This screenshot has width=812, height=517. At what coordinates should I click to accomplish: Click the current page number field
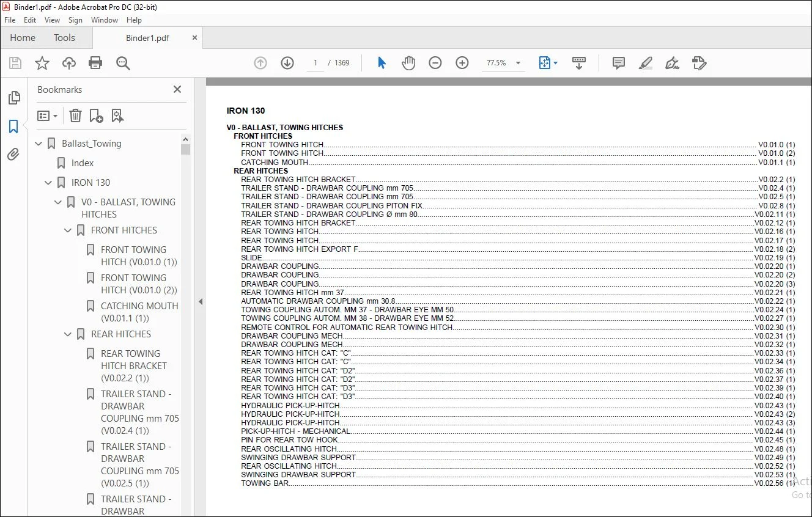coord(316,63)
